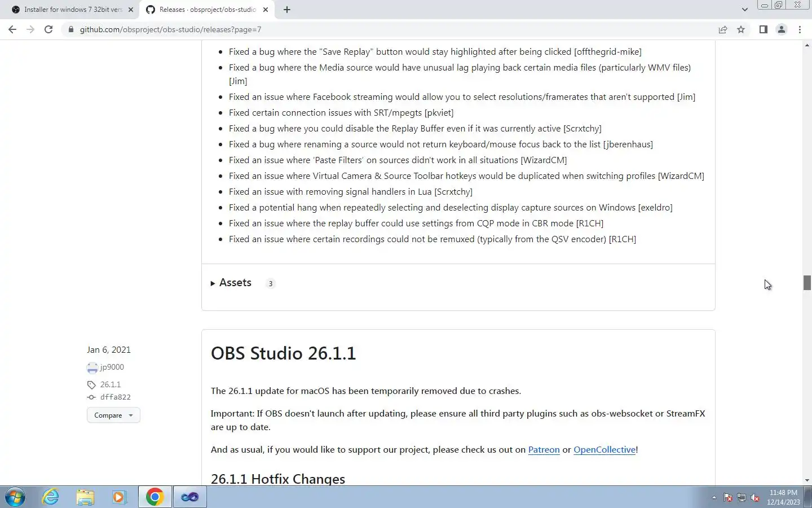Click the line about Media source lag

point(460,74)
